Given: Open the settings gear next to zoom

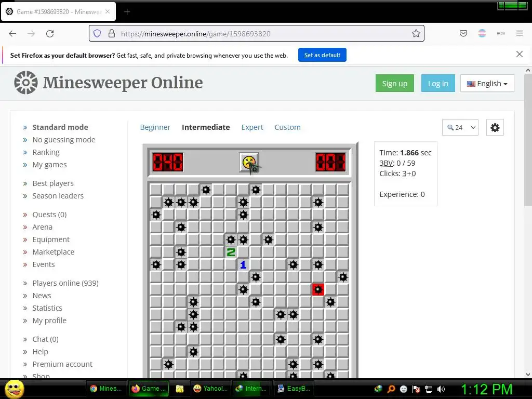Looking at the screenshot, I should (495, 128).
